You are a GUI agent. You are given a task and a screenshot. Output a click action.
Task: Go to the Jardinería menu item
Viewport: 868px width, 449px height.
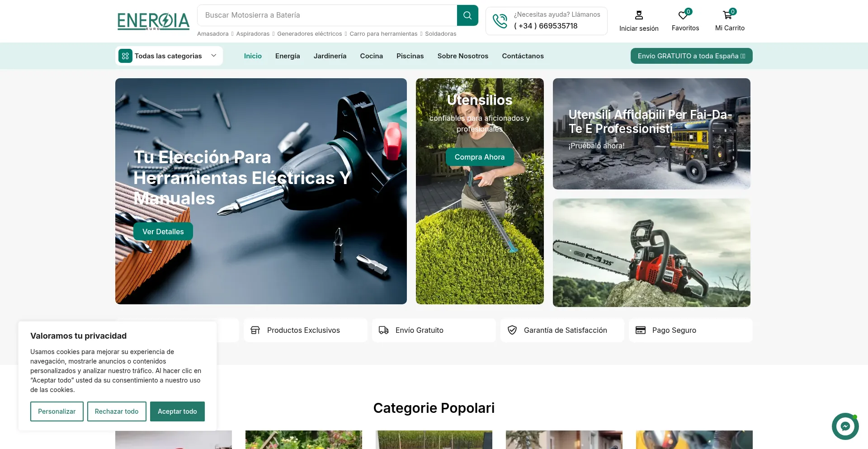(330, 56)
